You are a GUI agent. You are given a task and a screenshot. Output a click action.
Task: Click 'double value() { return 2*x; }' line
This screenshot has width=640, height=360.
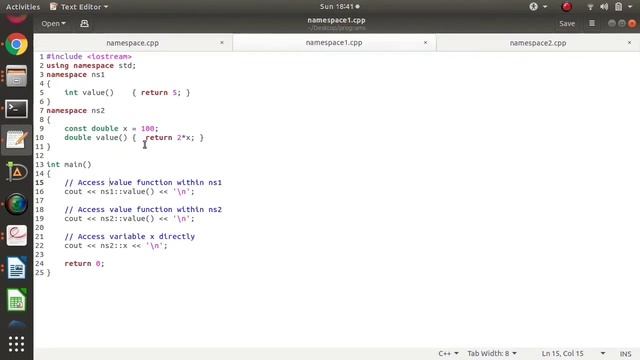pyautogui.click(x=134, y=137)
